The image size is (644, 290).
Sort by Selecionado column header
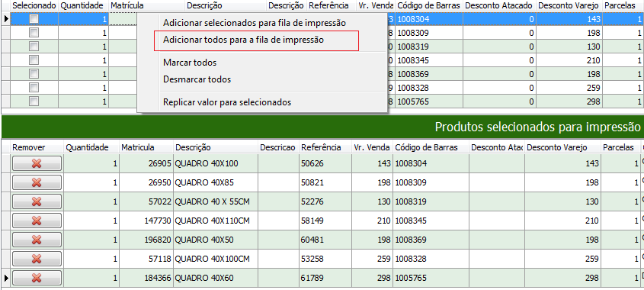[x=34, y=5]
